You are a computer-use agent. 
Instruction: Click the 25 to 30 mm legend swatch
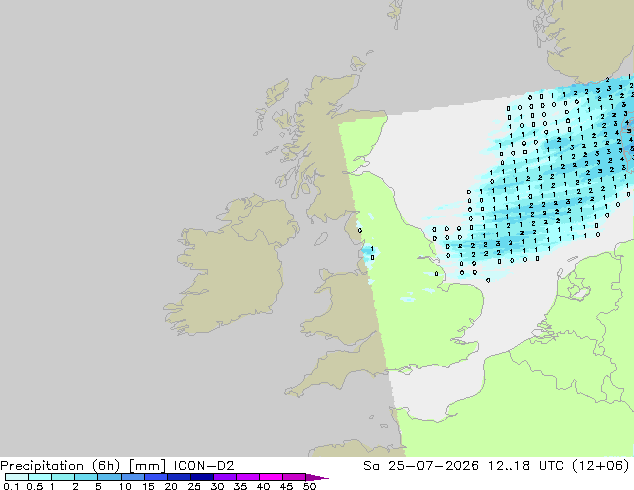click(x=201, y=477)
